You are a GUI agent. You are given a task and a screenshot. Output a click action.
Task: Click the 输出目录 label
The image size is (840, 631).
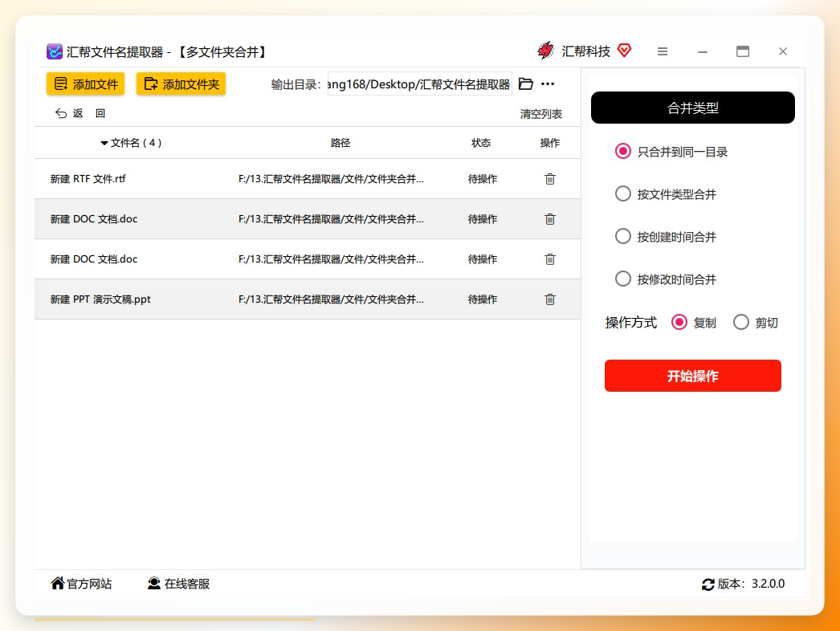click(x=296, y=84)
